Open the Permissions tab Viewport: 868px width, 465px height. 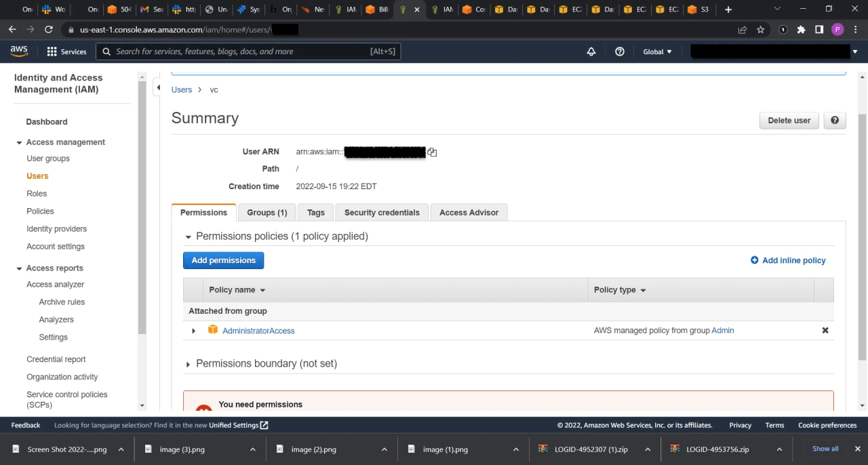pos(203,212)
